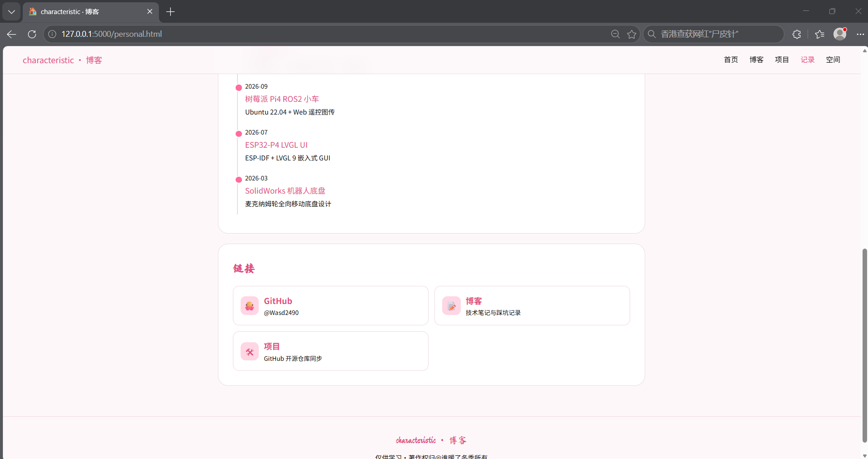This screenshot has width=868, height=459.
Task: Click the @Wasd2490 handle text
Action: click(x=281, y=313)
